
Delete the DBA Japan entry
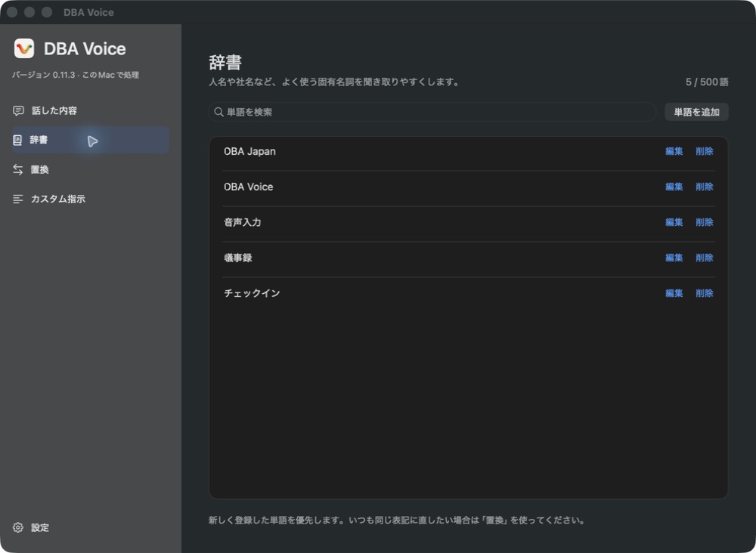pos(705,151)
